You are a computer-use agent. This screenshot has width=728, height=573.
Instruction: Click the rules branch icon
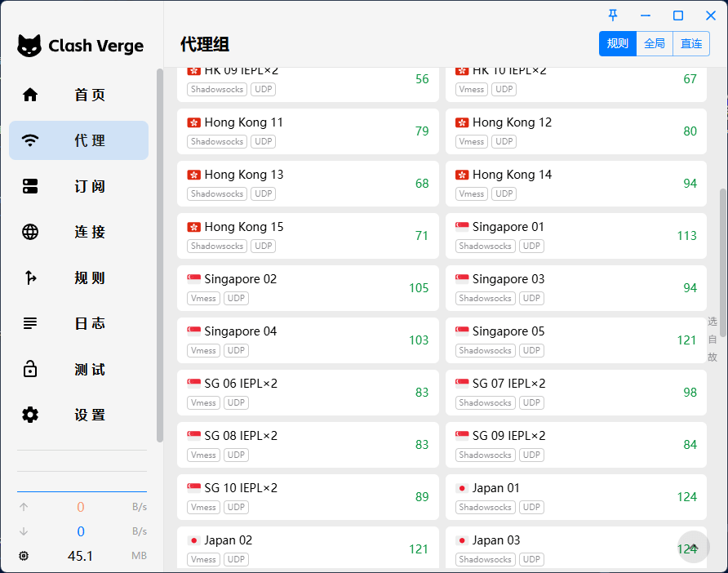tap(30, 278)
